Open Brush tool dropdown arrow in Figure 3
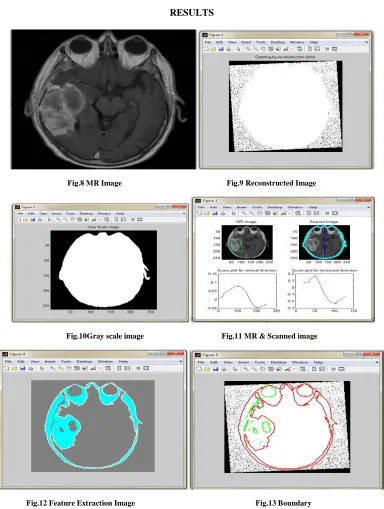This screenshot has width=384, height=509. click(291, 213)
